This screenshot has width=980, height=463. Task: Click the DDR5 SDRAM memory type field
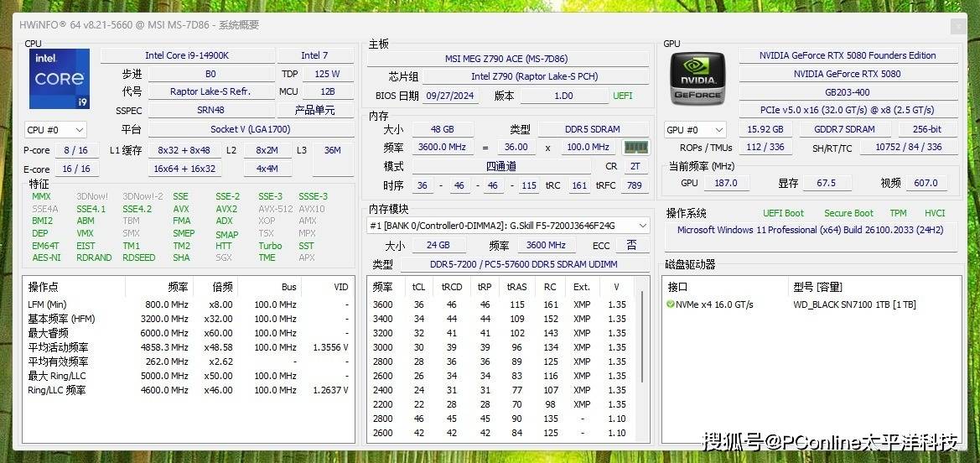coord(594,129)
